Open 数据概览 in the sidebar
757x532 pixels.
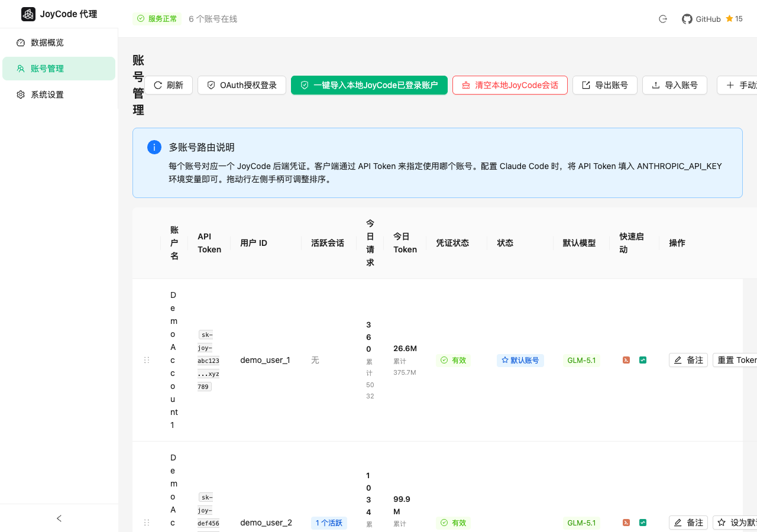click(59, 43)
